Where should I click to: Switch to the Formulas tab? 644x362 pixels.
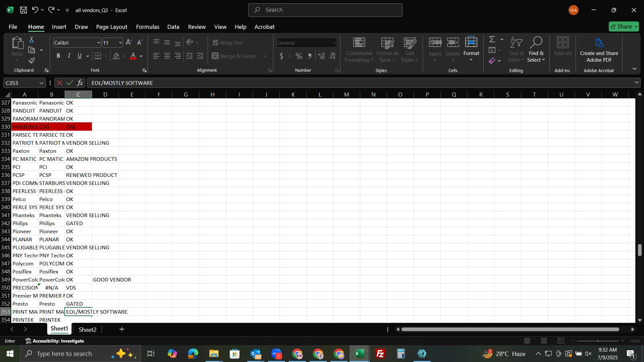tap(148, 27)
